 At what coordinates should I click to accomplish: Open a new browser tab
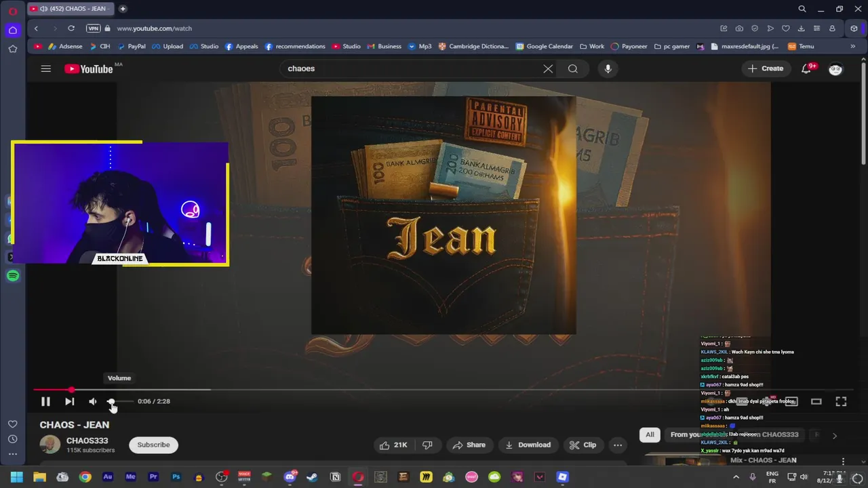[123, 9]
